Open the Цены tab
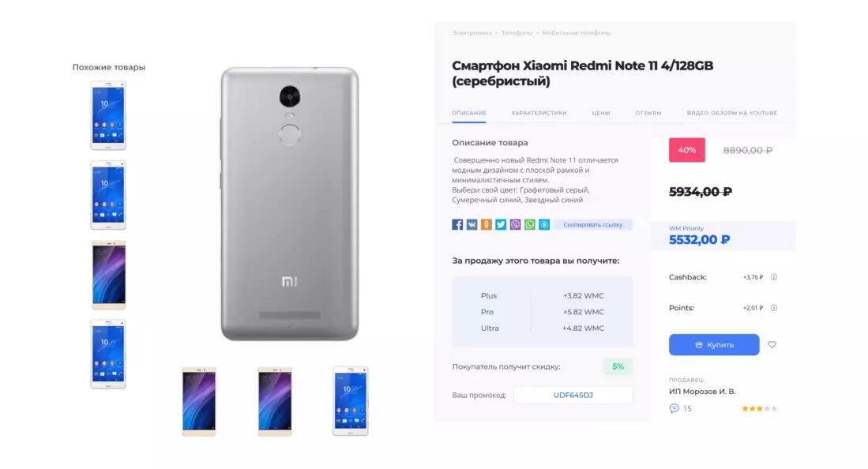 [x=600, y=113]
